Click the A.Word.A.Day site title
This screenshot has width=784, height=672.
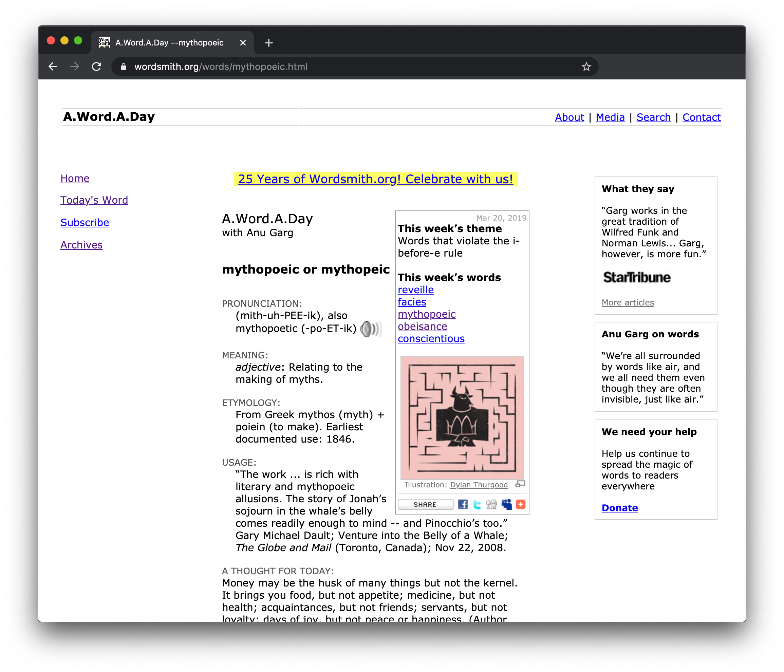109,116
